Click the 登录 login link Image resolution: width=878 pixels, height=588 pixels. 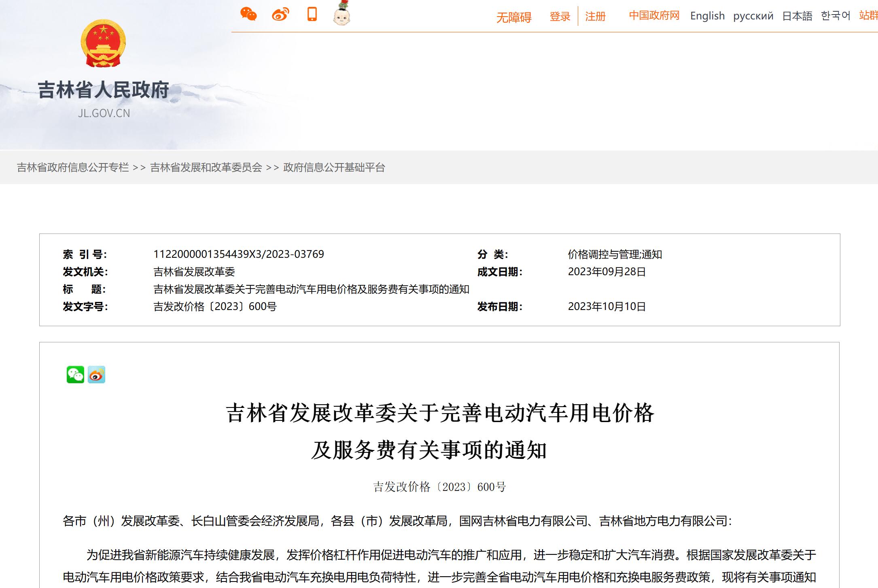pos(560,17)
